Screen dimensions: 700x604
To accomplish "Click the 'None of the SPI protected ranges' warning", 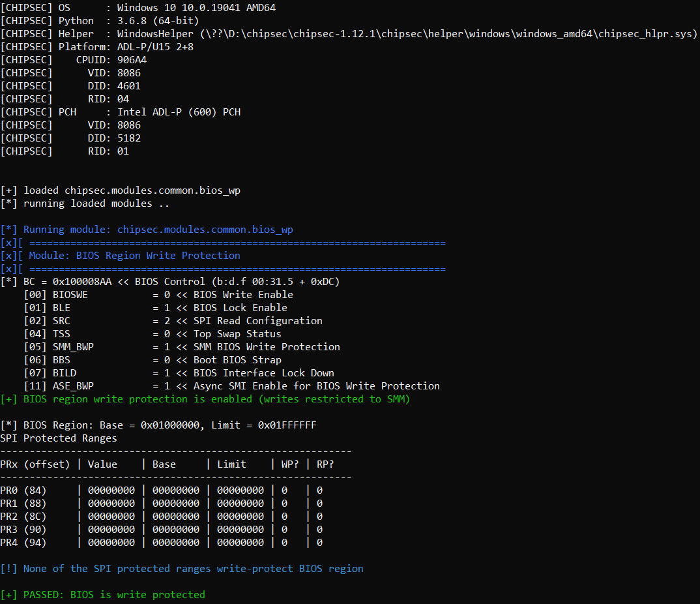I will point(182,569).
